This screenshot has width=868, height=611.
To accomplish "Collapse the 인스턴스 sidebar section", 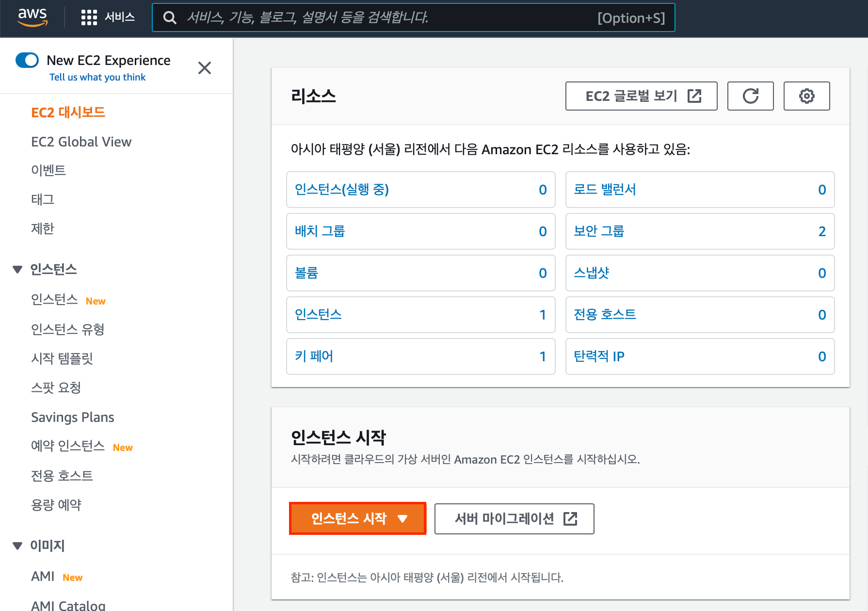I will 17,270.
